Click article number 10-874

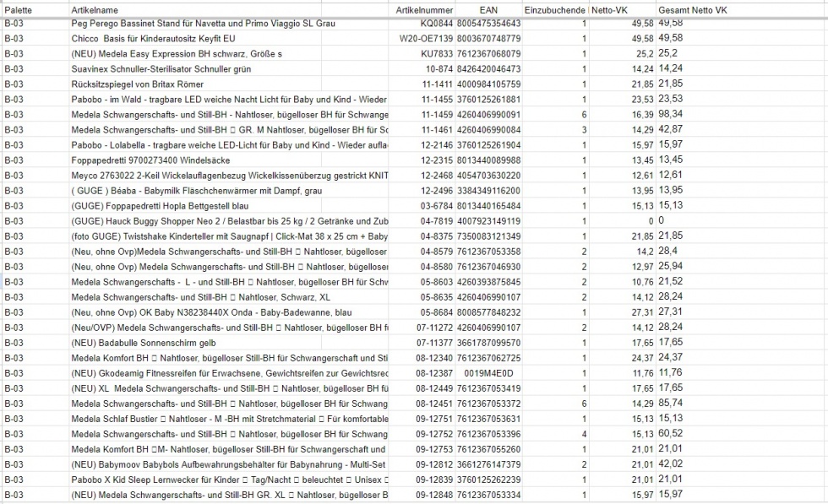[x=439, y=69]
